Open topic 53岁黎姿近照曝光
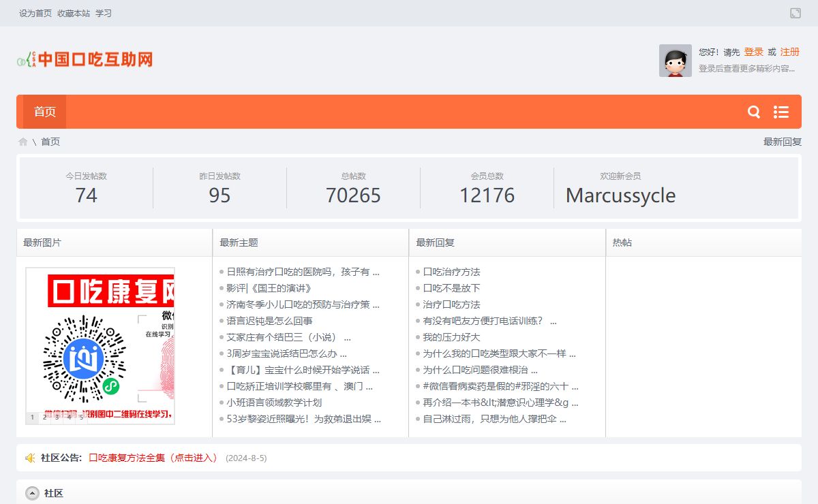 [x=304, y=419]
